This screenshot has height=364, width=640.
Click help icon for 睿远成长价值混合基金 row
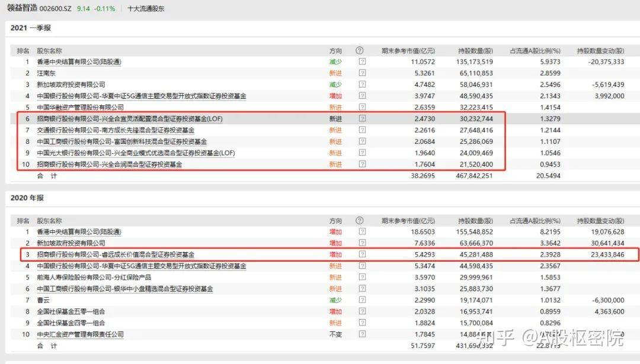362,254
